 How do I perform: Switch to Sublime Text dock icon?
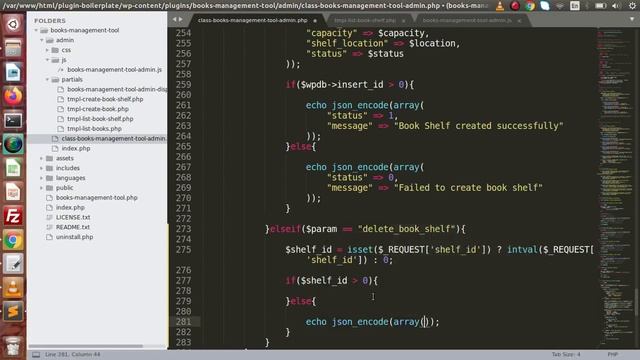click(x=13, y=312)
